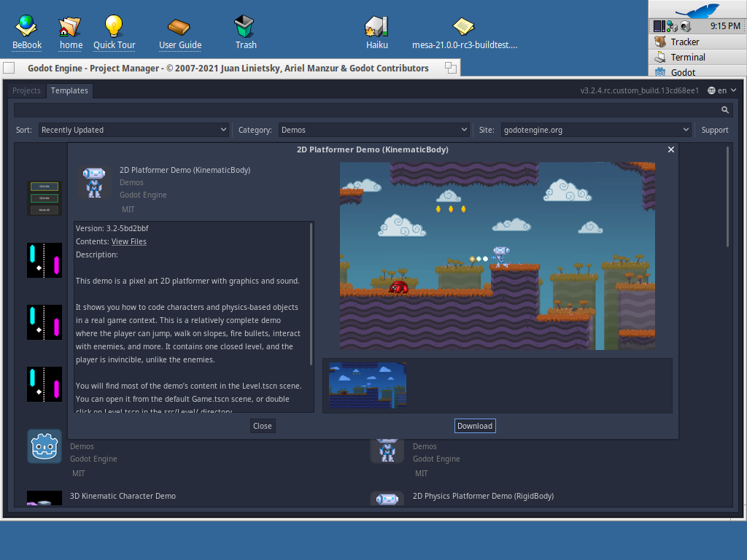
Task: Select Terminal in the Deskbar
Action: (x=697, y=57)
